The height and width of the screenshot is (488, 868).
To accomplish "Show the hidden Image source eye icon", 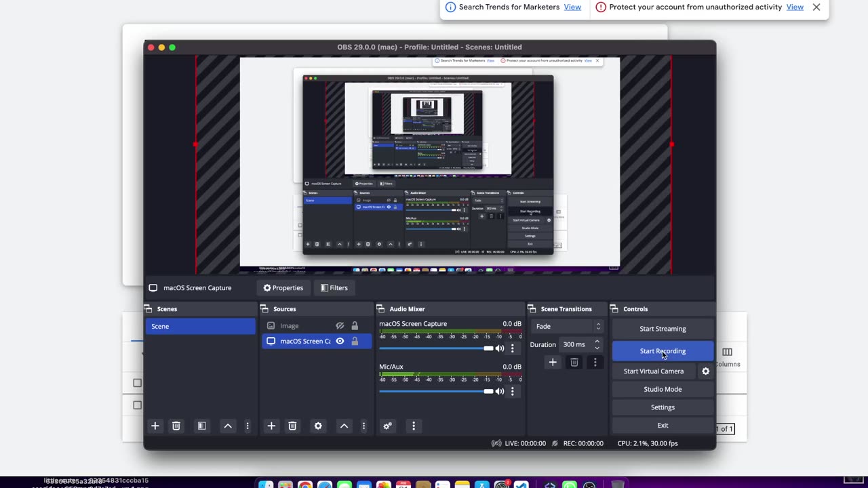I will click(340, 326).
